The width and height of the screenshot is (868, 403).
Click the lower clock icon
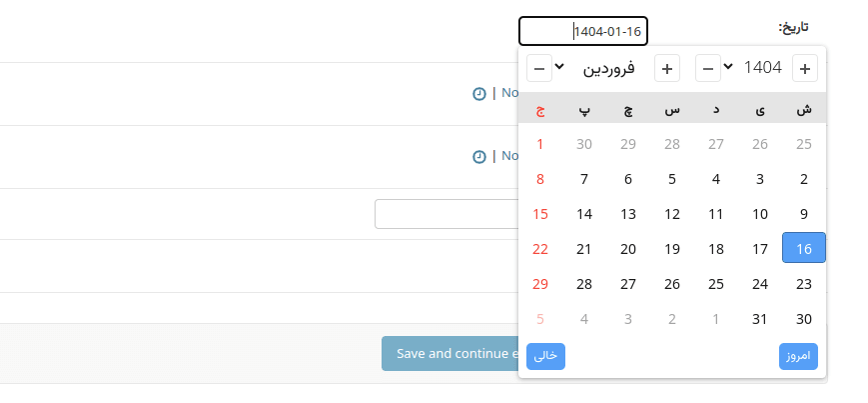[478, 157]
